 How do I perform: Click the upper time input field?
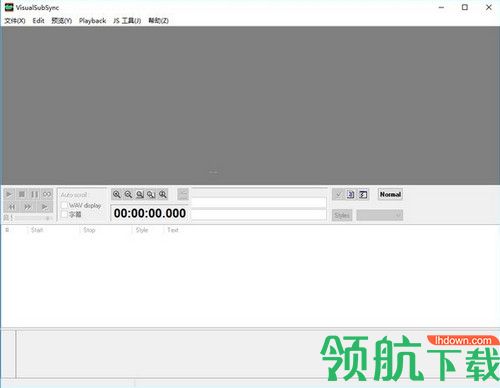(259, 202)
